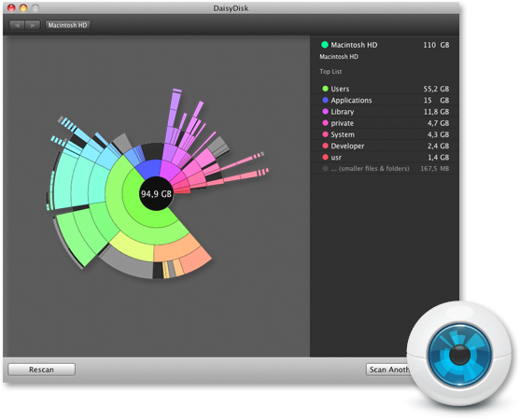Close the DaisyDisk window with red button
Screen dimensions: 520x420
[x=11, y=8]
